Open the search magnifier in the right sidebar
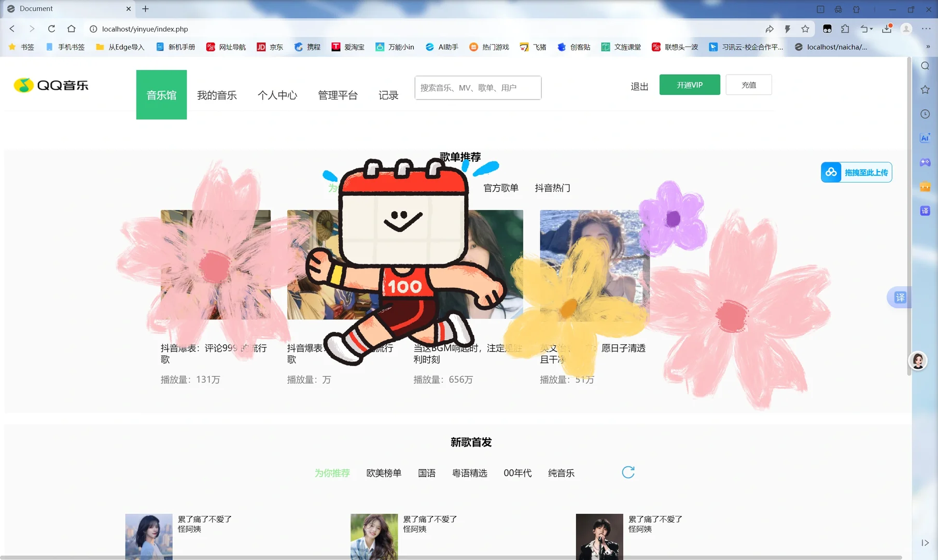This screenshot has width=938, height=560. click(925, 66)
